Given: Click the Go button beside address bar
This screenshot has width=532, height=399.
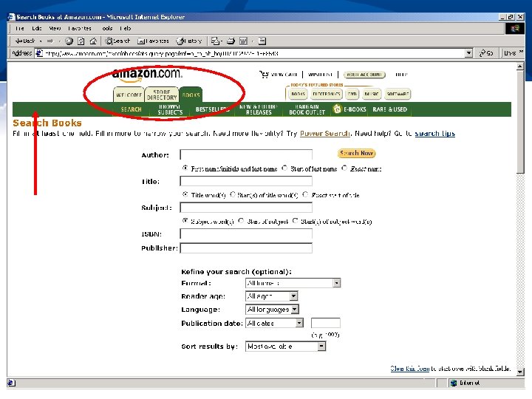Looking at the screenshot, I should [x=486, y=53].
